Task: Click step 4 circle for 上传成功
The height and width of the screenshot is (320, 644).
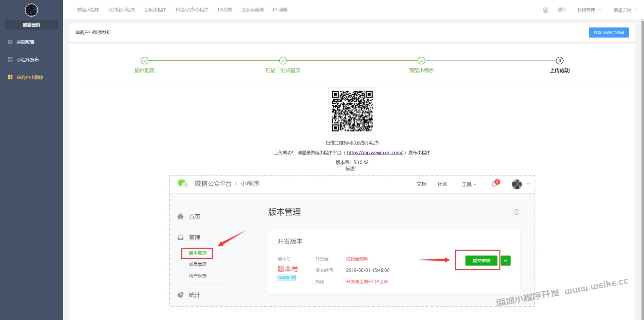Action: 559,60
